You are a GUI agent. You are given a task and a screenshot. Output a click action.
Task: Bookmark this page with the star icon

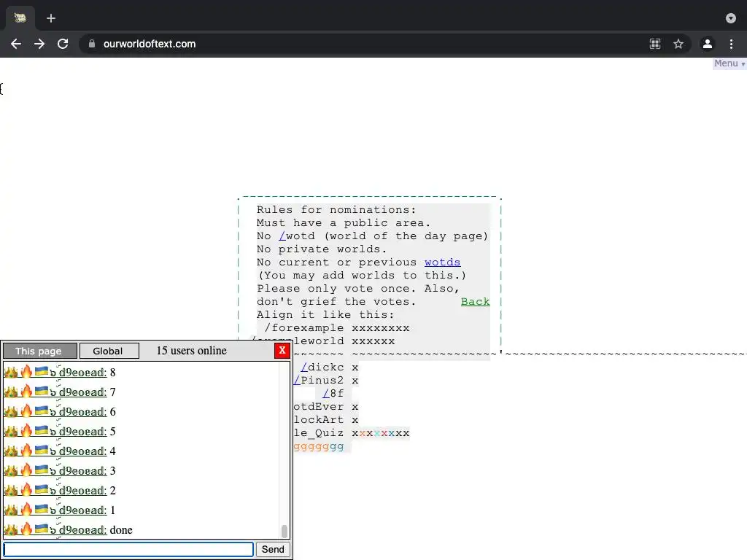coord(678,44)
